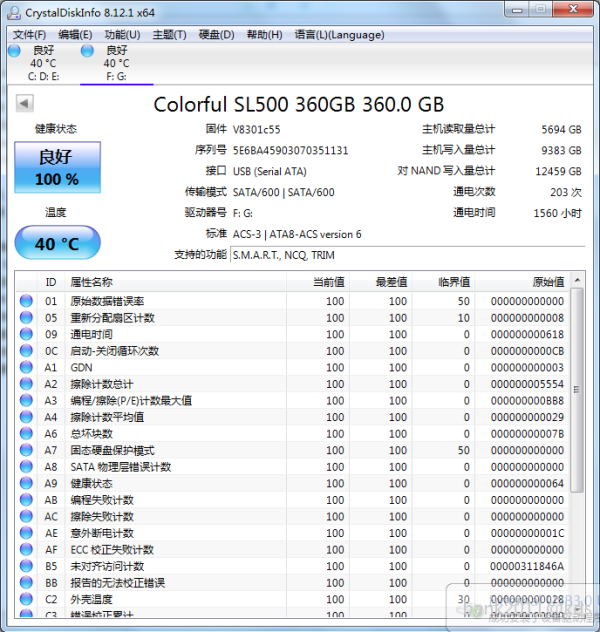Click the 最差值 column header
Image resolution: width=600 pixels, height=632 pixels.
(381, 282)
